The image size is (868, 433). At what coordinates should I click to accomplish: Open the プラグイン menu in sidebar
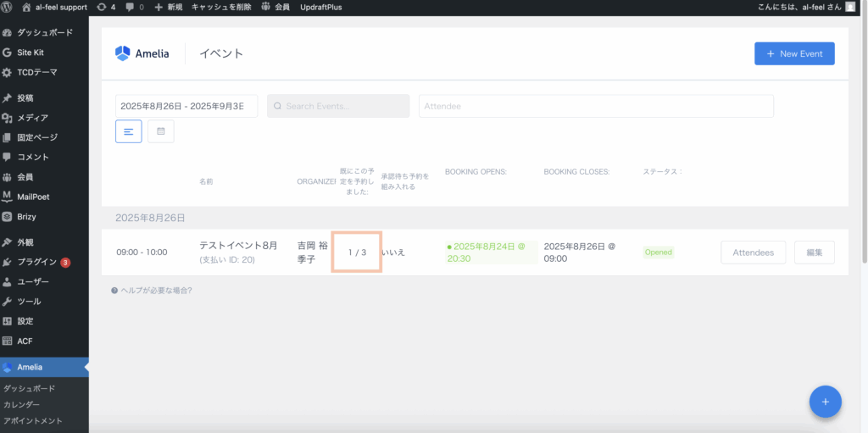click(37, 262)
